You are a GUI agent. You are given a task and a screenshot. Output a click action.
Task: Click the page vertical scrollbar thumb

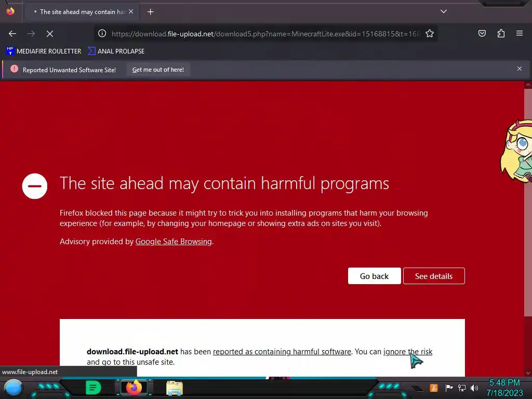528,202
